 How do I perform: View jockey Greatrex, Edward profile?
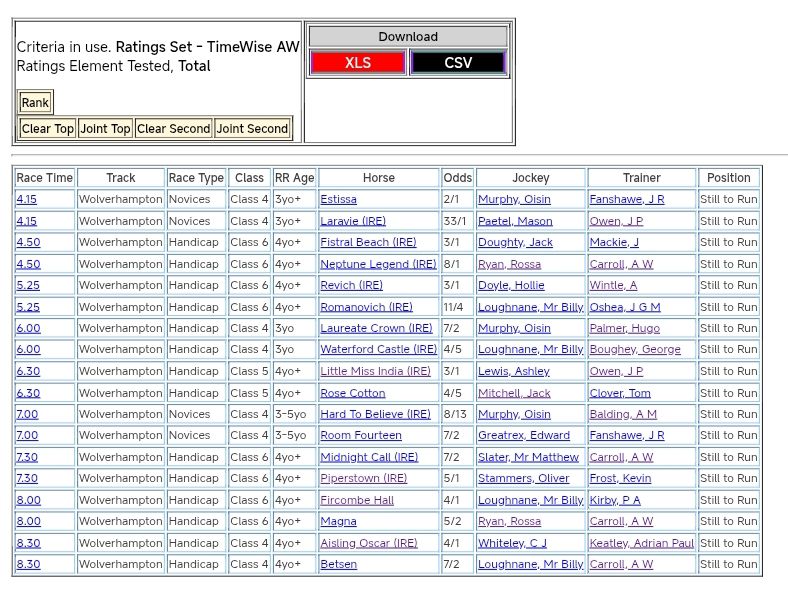click(523, 436)
